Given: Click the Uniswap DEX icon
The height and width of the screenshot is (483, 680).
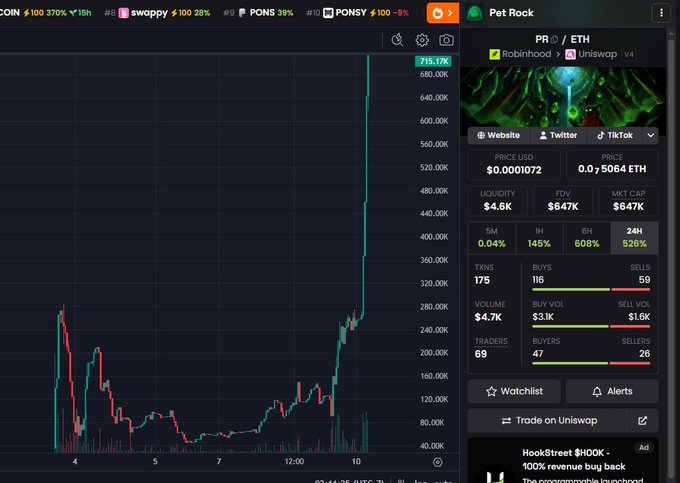Looking at the screenshot, I should click(570, 54).
